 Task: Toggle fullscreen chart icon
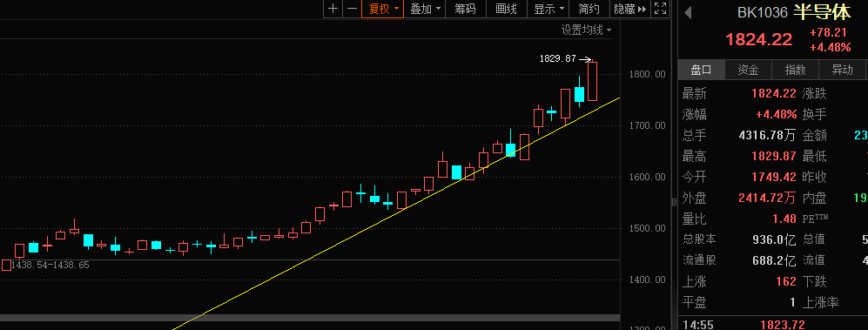660,9
